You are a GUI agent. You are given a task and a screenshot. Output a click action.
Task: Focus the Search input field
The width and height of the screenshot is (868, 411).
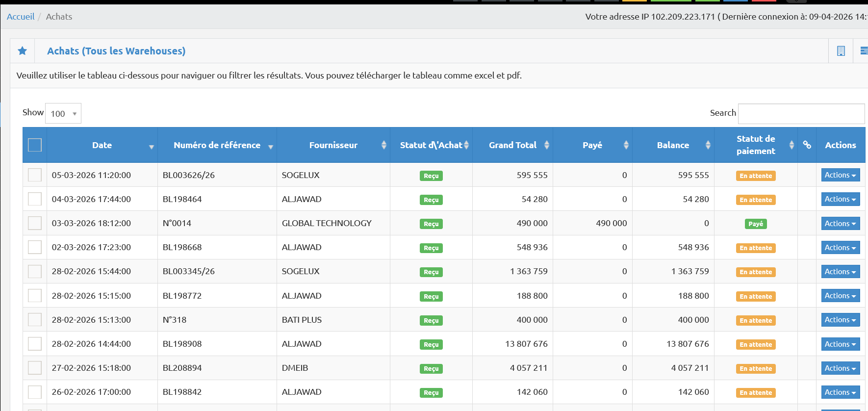click(801, 114)
